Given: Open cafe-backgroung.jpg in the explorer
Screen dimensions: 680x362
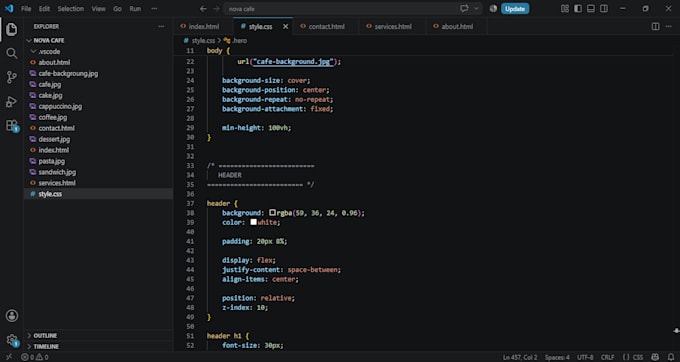Looking at the screenshot, I should [68, 74].
